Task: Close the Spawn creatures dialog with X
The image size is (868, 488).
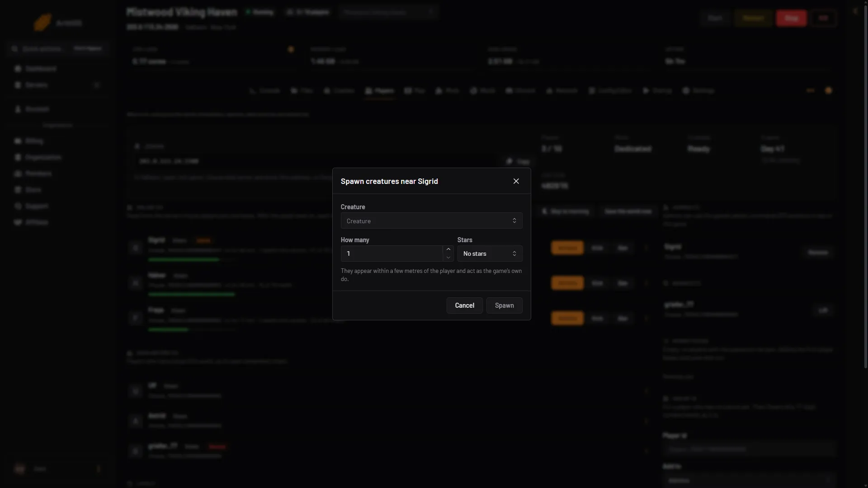Action: pyautogui.click(x=516, y=181)
